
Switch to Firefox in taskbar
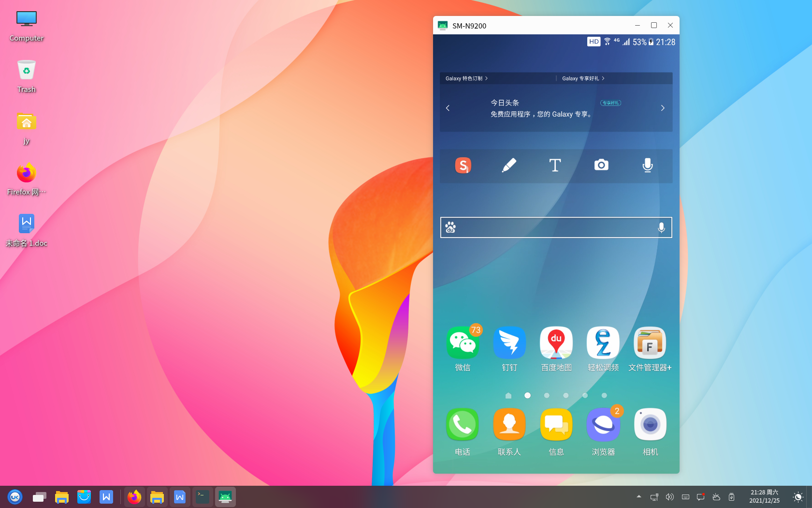[x=134, y=497]
